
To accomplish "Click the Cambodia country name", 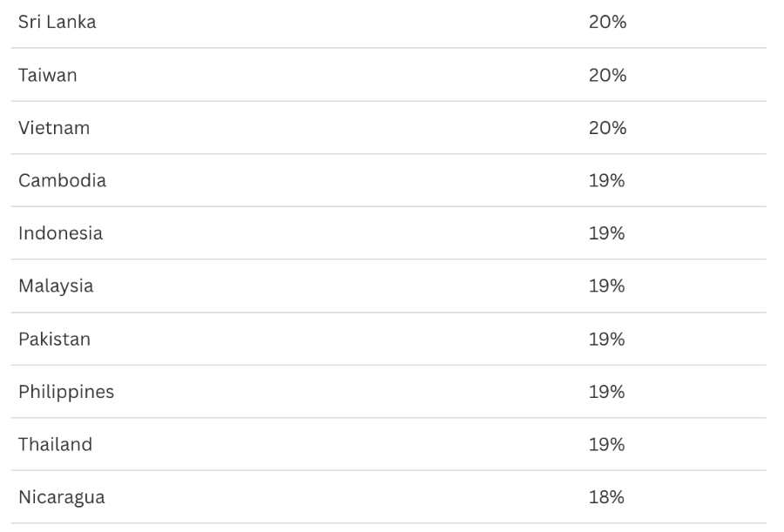I will click(x=63, y=180).
